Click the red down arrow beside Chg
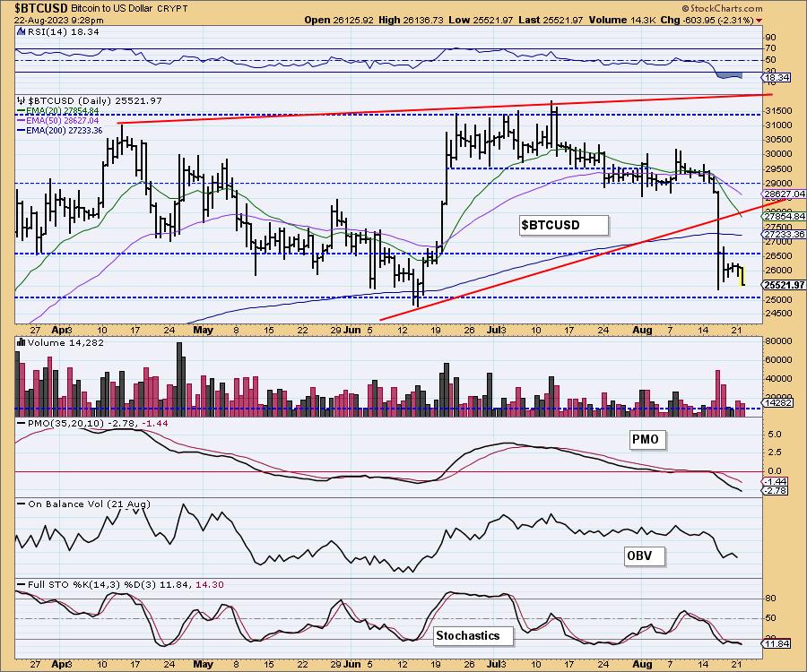The height and width of the screenshot is (672, 807). pos(759,21)
